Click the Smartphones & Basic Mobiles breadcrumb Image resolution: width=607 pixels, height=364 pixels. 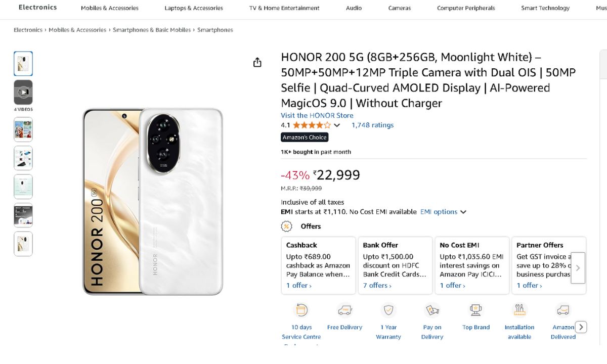point(152,30)
